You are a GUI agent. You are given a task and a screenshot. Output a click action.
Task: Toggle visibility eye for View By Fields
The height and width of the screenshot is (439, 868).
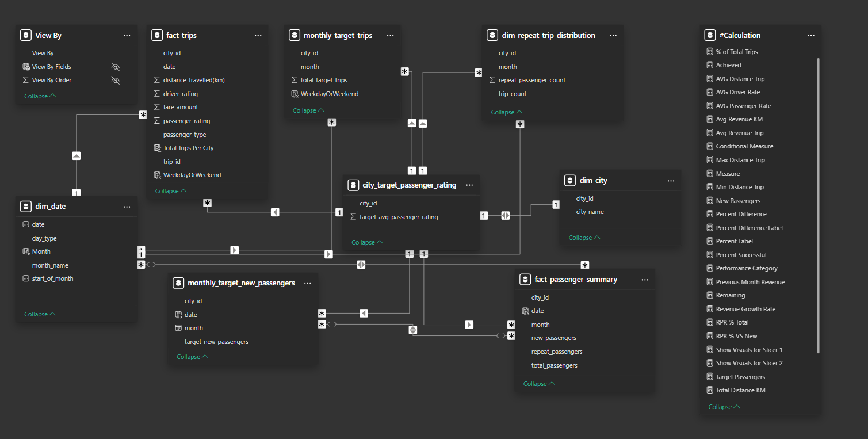coord(115,67)
